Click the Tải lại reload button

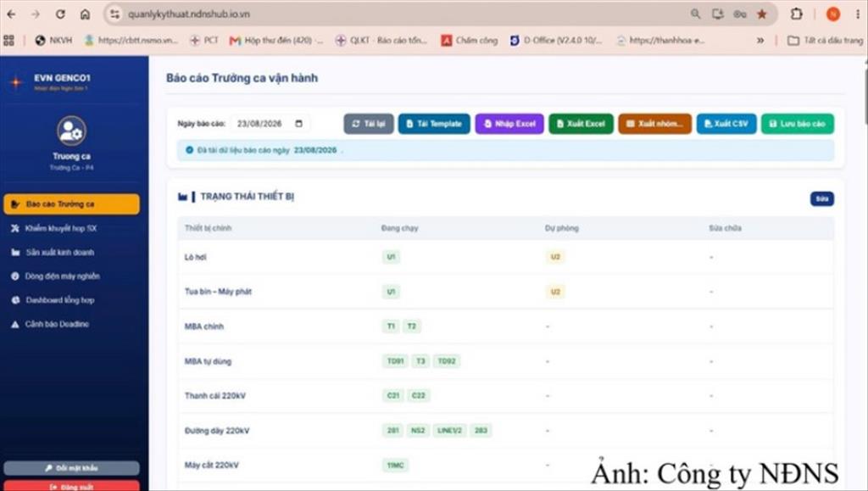[369, 124]
